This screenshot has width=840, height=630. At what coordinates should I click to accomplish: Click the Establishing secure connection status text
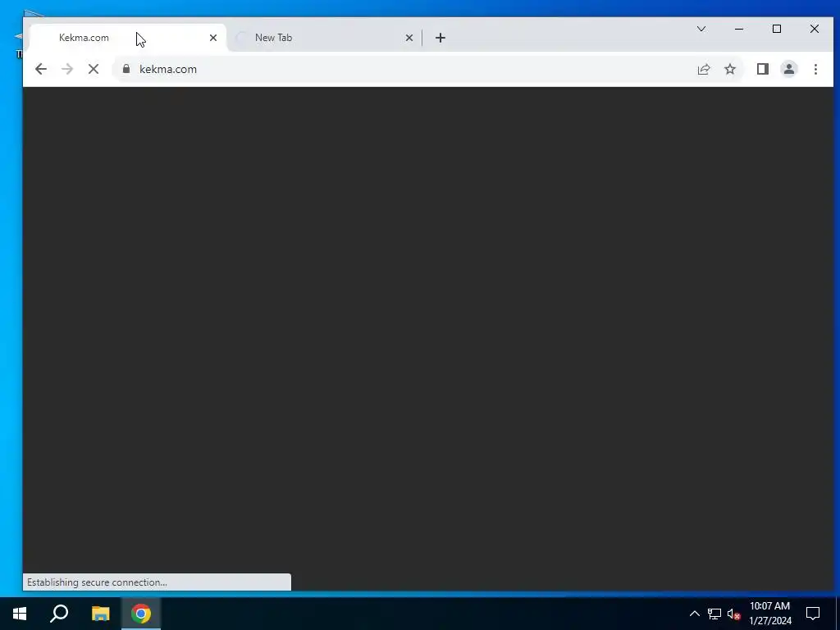coord(97,582)
